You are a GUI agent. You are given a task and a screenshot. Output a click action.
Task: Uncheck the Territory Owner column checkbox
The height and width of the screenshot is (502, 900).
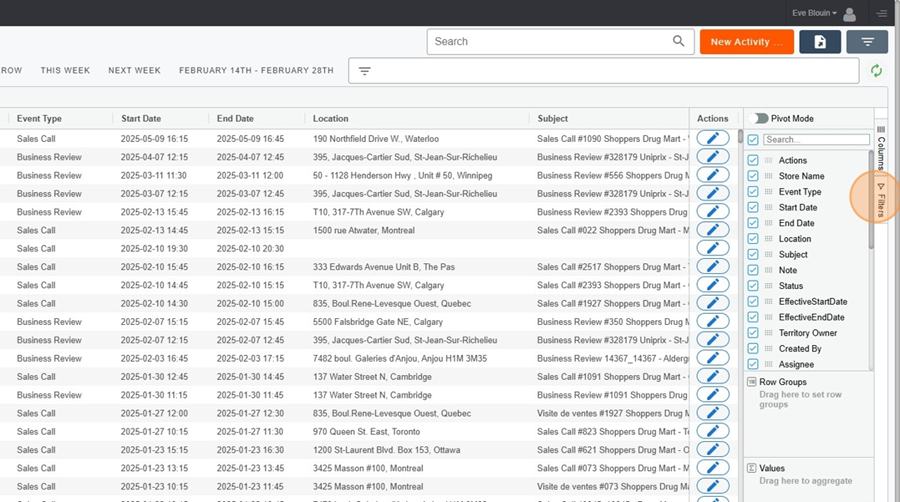coord(753,333)
